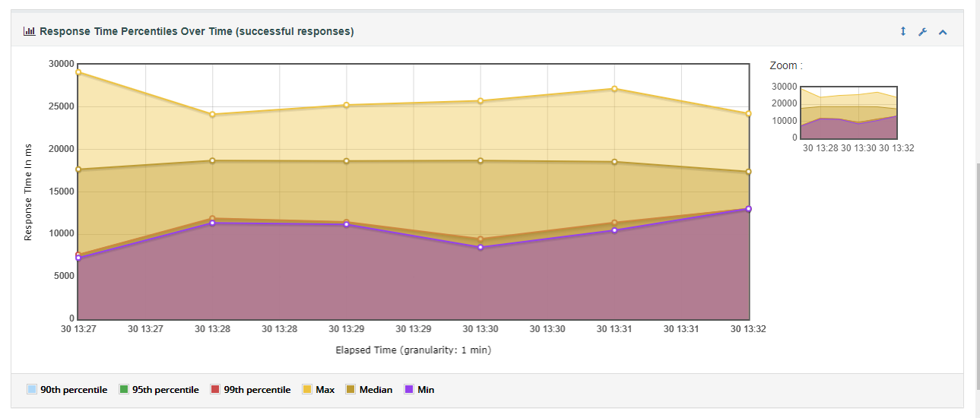Collapse the panel using the chevron-up icon
Viewport: 980px width, 418px height.
[943, 32]
